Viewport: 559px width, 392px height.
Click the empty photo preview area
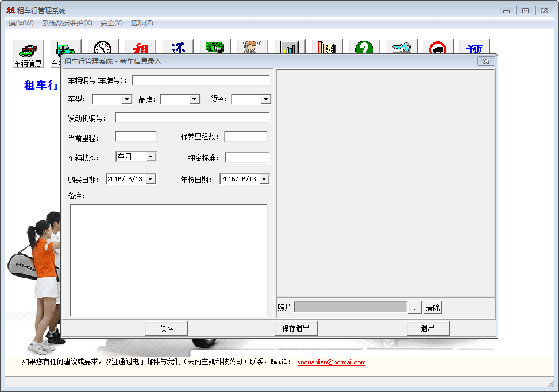point(385,183)
